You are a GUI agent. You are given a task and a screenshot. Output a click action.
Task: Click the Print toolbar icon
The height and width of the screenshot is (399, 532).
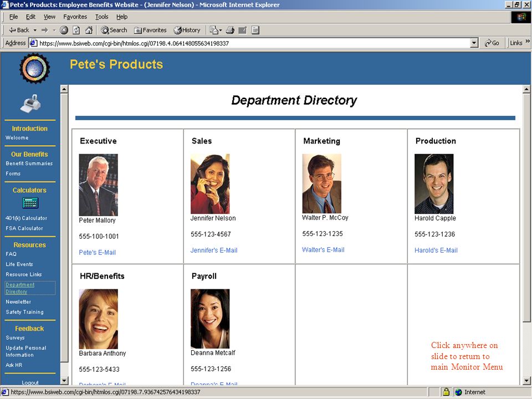pyautogui.click(x=230, y=30)
